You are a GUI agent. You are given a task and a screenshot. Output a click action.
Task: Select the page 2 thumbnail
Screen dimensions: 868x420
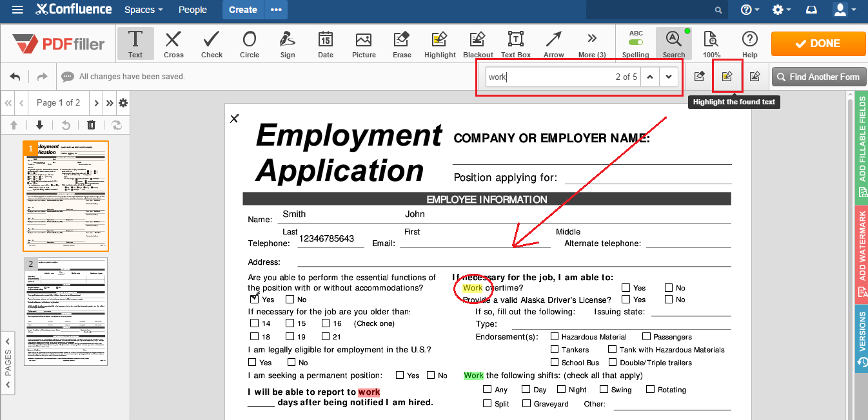point(66,312)
